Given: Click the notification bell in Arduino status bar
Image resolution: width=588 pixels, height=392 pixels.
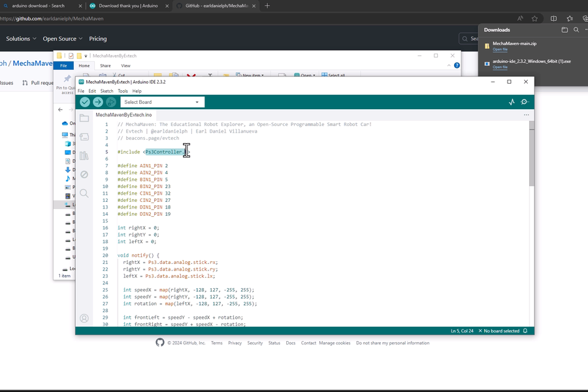Looking at the screenshot, I should (x=525, y=331).
